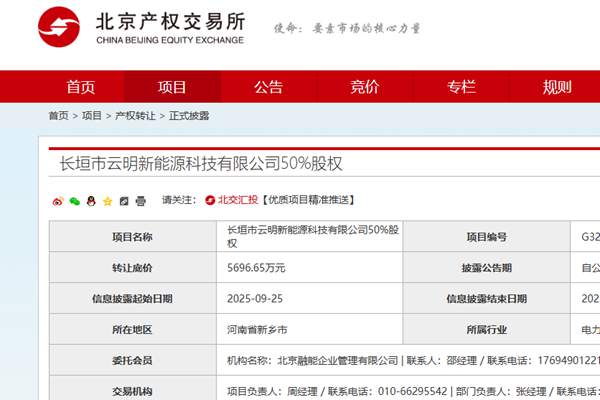Click the red 北交汇投 logo icon
Screen dimensions: 600x400
[209, 200]
